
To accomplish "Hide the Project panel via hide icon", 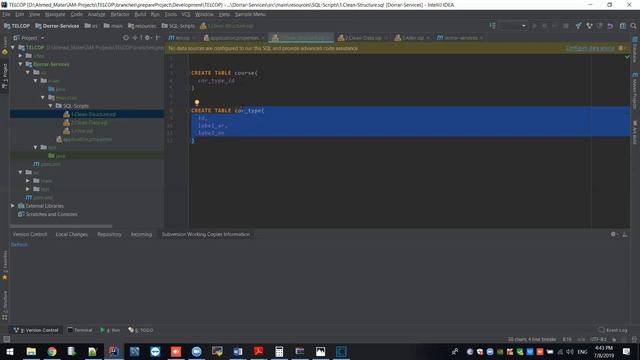I will click(x=158, y=38).
